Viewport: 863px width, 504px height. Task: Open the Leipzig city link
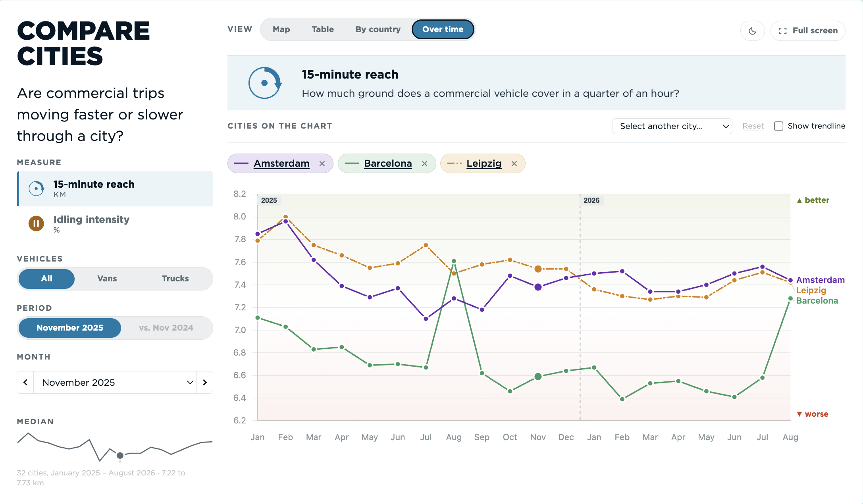(484, 164)
